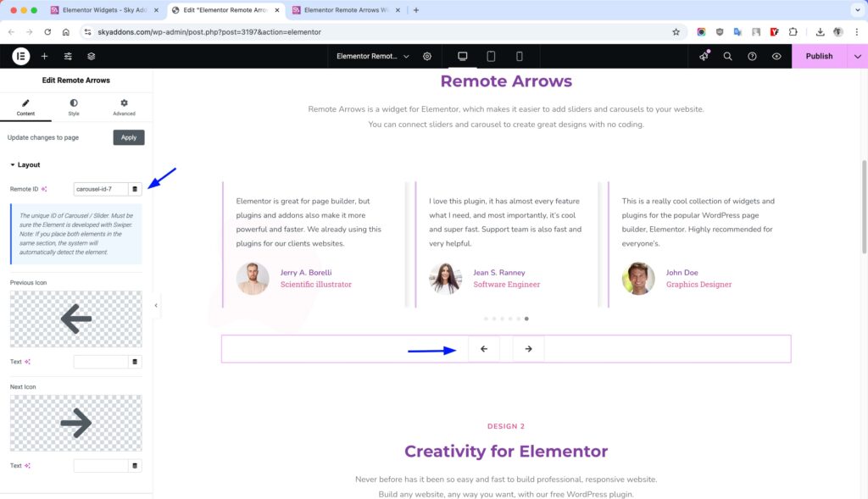Open the browser extensions puzzle icon
868x499 pixels.
pos(793,32)
